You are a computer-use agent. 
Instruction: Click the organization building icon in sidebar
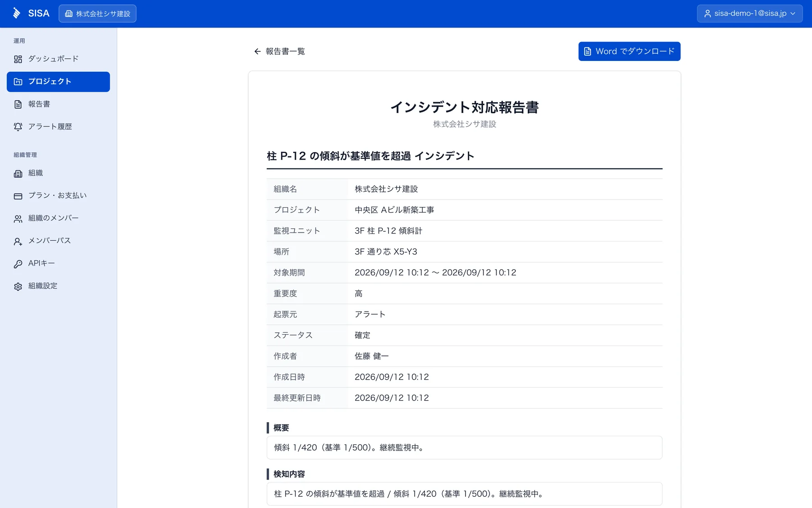18,173
